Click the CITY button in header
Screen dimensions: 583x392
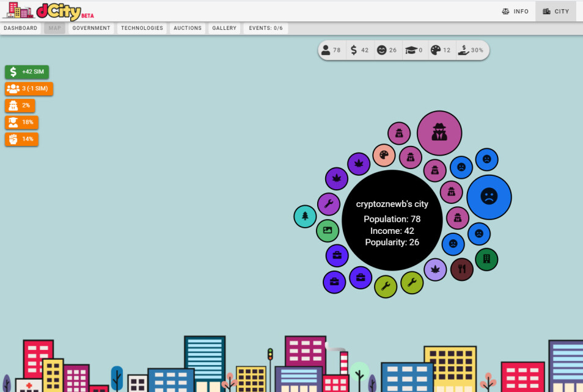[x=556, y=12]
